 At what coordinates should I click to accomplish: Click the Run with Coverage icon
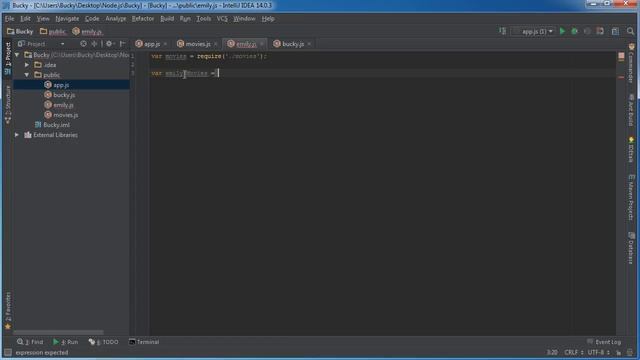click(x=587, y=31)
